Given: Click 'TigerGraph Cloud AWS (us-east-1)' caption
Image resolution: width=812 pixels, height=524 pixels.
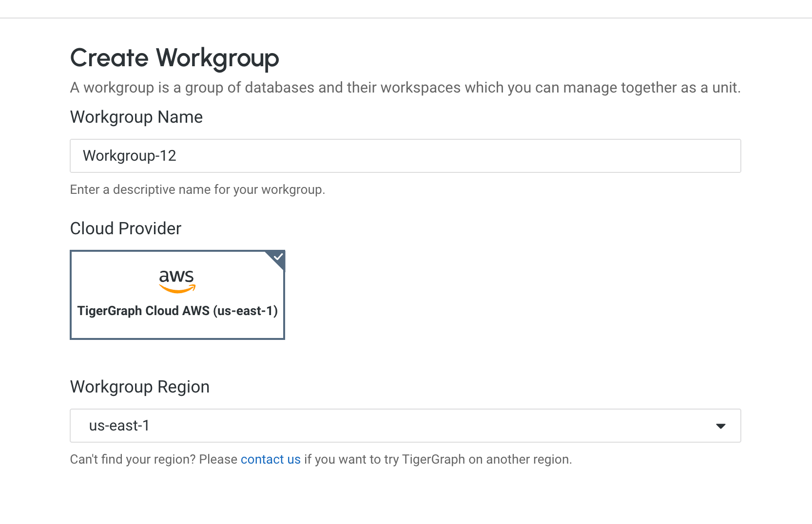Looking at the screenshot, I should (x=177, y=311).
